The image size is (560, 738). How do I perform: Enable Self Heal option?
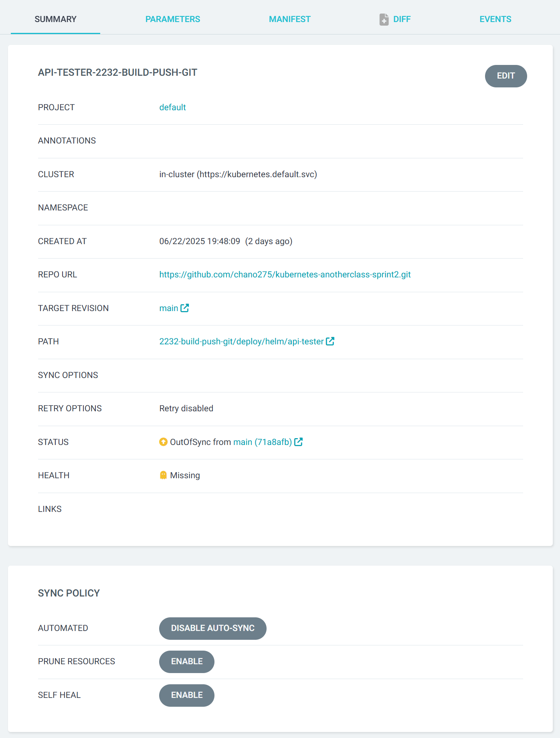point(186,695)
